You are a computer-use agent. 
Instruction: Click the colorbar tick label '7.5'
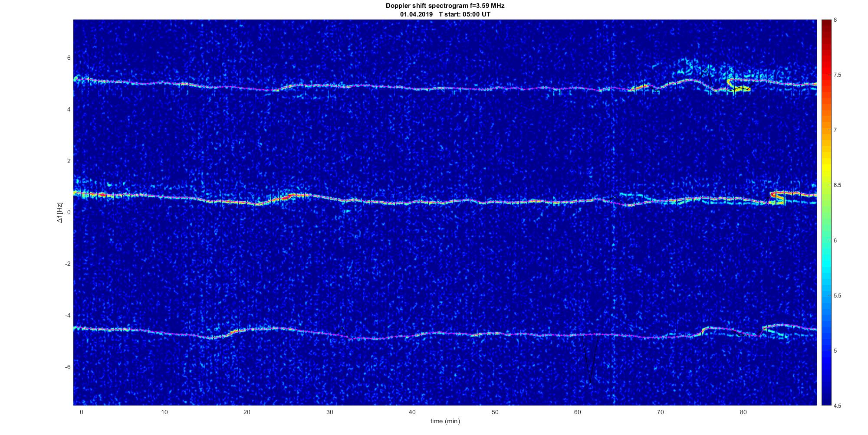(x=838, y=75)
